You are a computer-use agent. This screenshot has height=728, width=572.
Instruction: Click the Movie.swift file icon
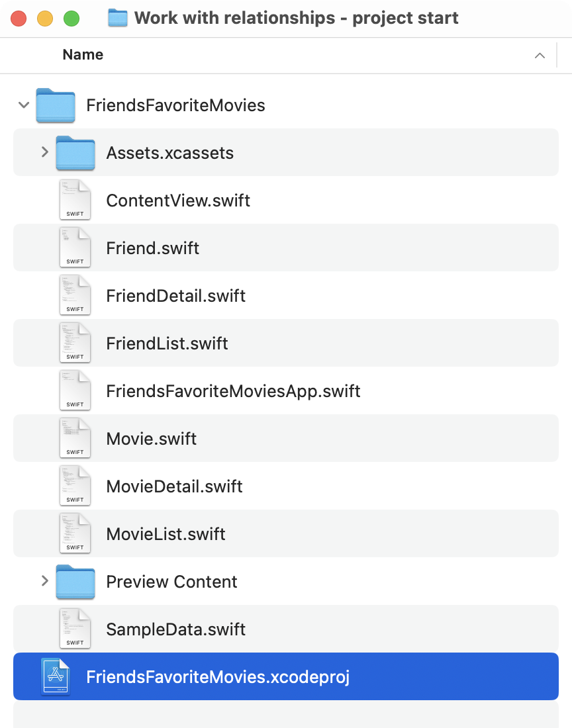75,438
